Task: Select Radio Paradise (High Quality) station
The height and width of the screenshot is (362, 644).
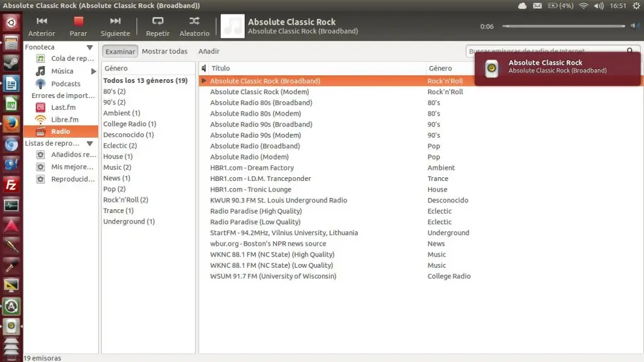Action: point(256,211)
